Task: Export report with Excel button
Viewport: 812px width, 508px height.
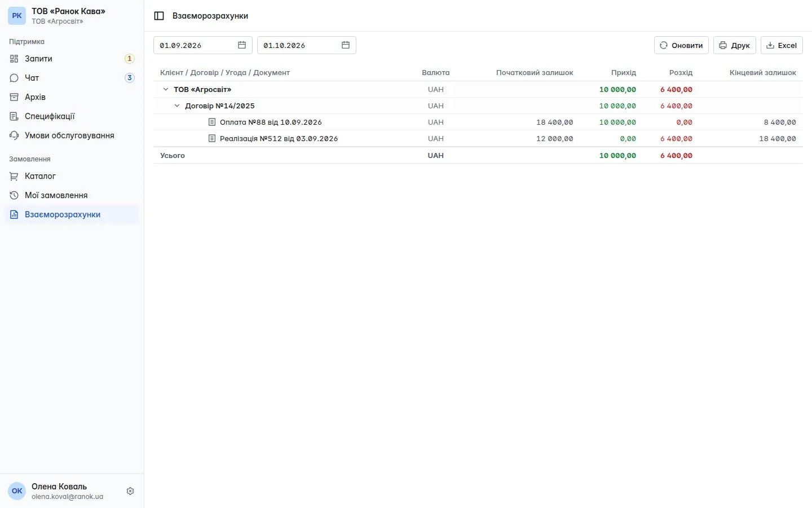Action: tap(782, 45)
